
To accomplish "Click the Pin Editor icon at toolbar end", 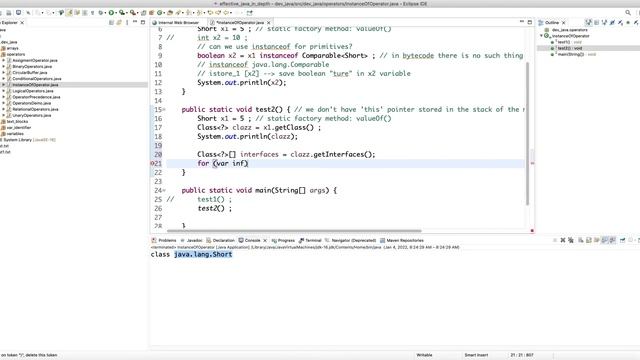I will pos(249,13).
